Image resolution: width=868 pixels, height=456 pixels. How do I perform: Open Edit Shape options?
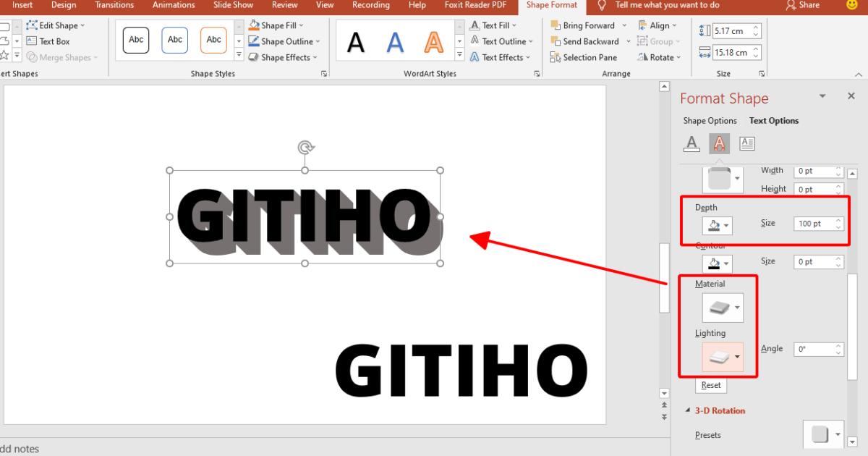point(54,25)
